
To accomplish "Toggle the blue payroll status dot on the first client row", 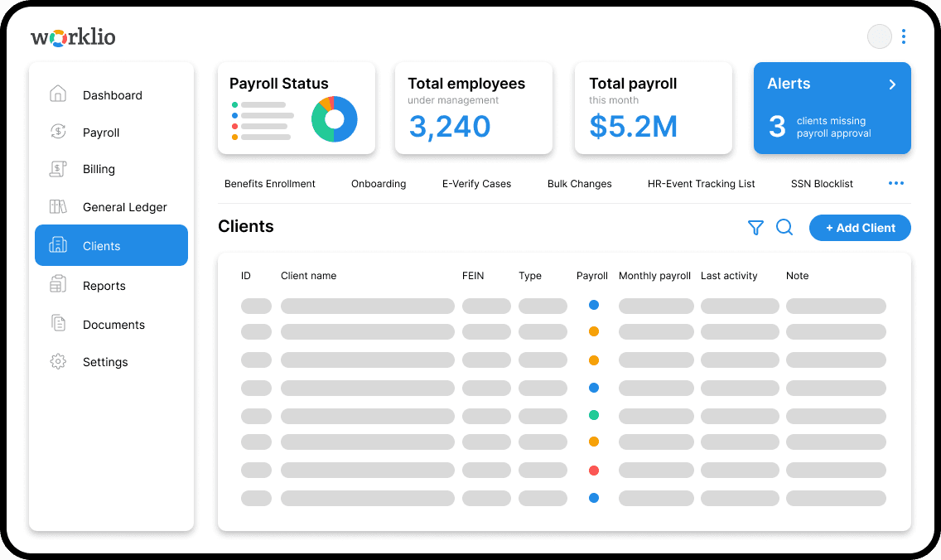I will click(594, 305).
